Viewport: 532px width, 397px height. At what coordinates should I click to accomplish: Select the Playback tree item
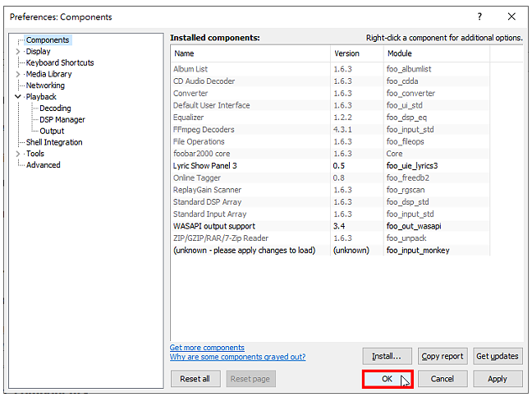pos(41,97)
